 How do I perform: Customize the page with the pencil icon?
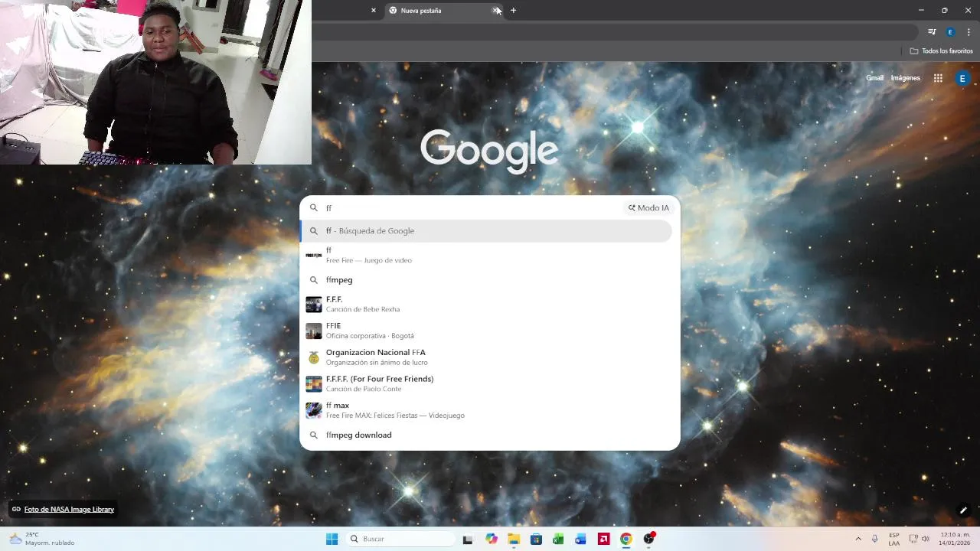[x=963, y=510]
